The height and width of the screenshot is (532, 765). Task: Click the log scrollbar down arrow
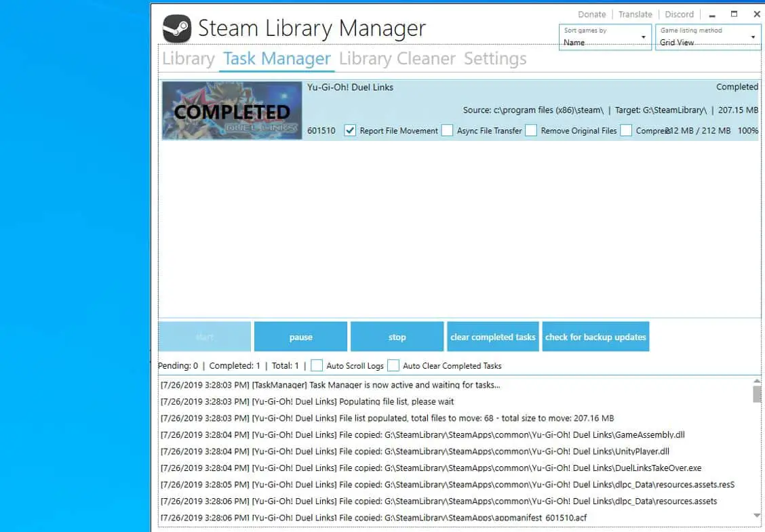click(x=757, y=516)
